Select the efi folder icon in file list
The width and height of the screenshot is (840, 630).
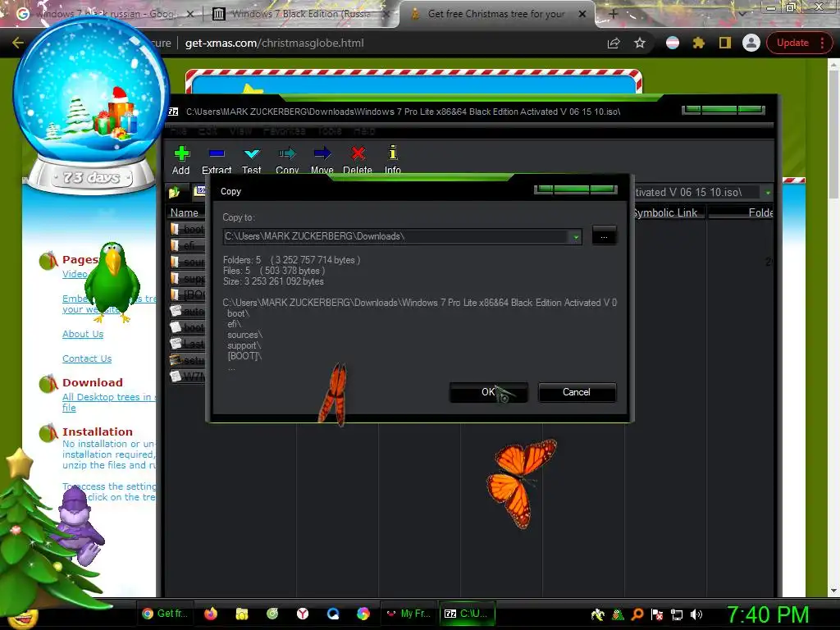[175, 245]
